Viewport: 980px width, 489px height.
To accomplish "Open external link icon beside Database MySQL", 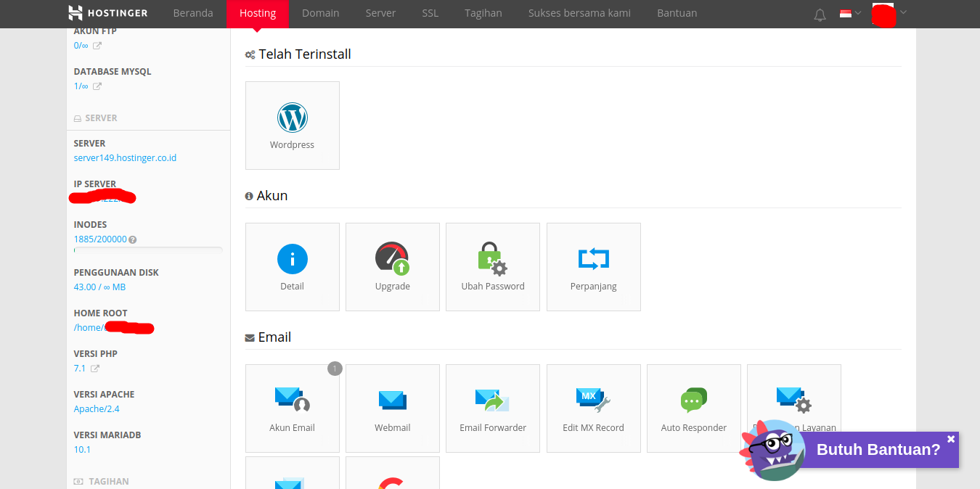I will click(x=97, y=86).
